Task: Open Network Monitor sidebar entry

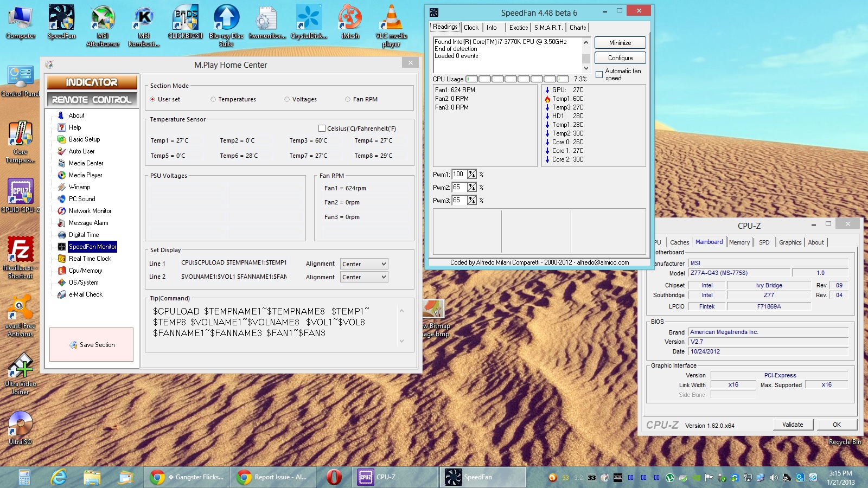Action: [x=90, y=211]
